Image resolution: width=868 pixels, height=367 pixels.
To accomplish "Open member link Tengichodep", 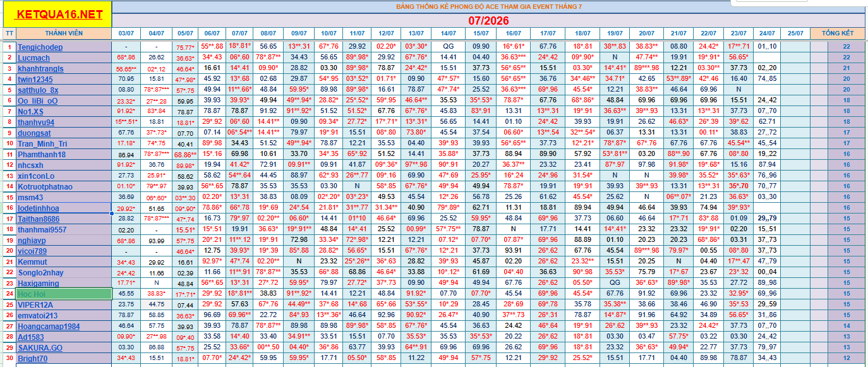I will (40, 47).
